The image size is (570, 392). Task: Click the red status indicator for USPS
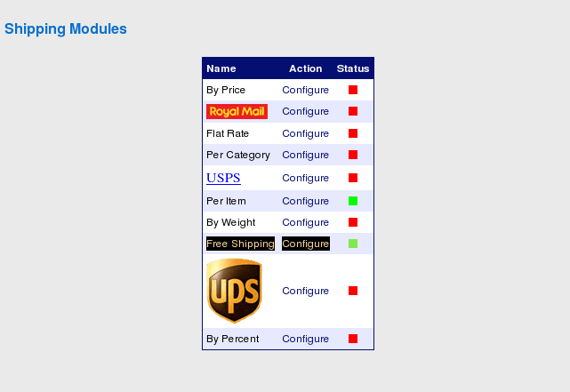[x=353, y=178]
